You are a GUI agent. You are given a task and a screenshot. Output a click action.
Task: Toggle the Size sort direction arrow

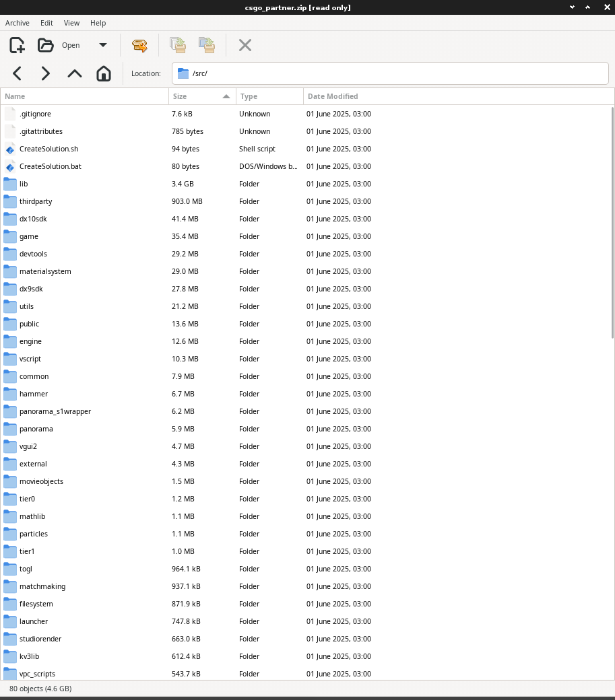pyautogui.click(x=226, y=96)
